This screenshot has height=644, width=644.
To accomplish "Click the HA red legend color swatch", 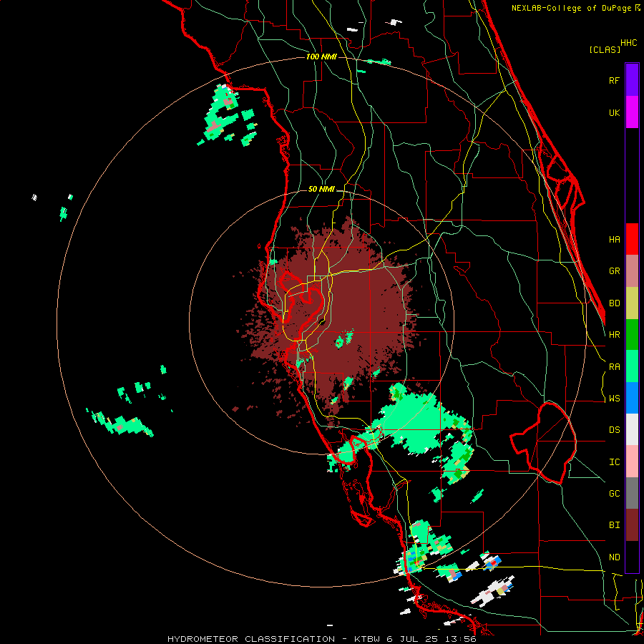I will tap(632, 239).
